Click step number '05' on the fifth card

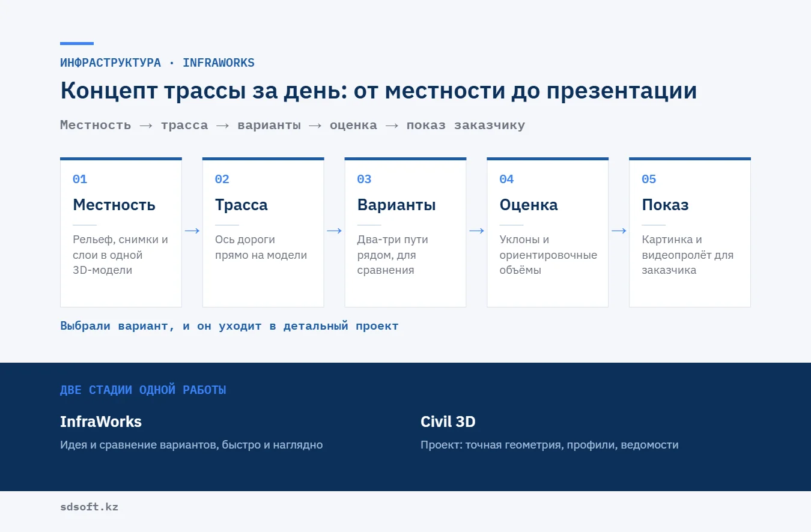click(649, 179)
